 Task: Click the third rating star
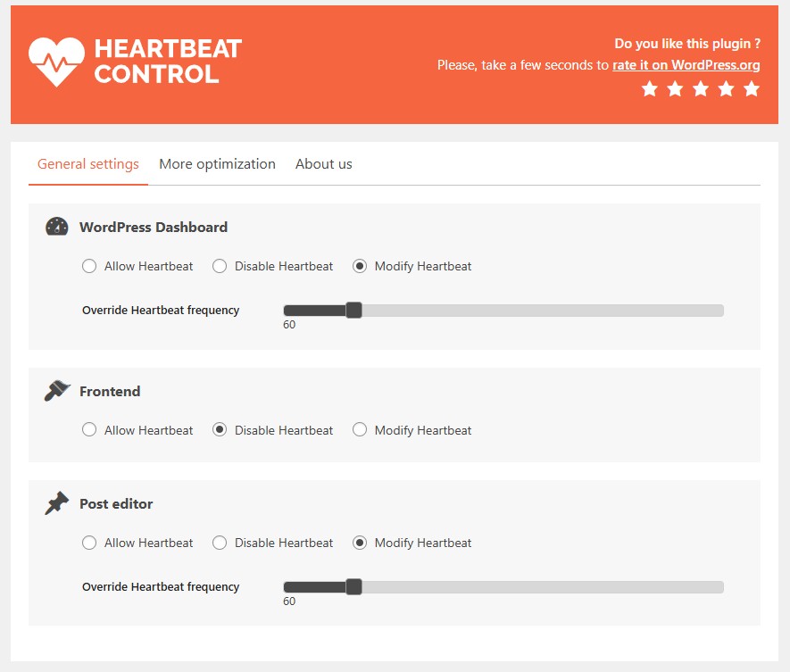coord(700,87)
